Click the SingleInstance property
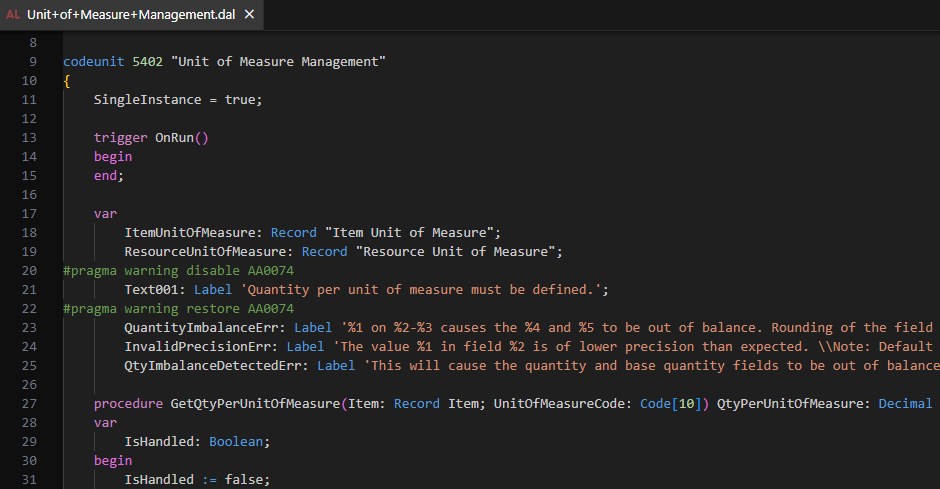Image resolution: width=940 pixels, height=489 pixels. point(147,99)
